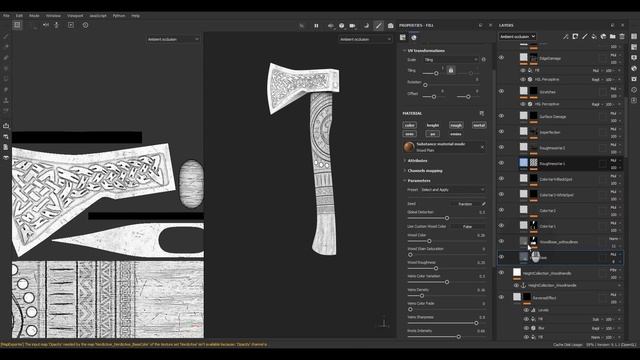Open Preset Select and Apply dropdown
Image resolution: width=640 pixels, height=360 pixels.
452,190
